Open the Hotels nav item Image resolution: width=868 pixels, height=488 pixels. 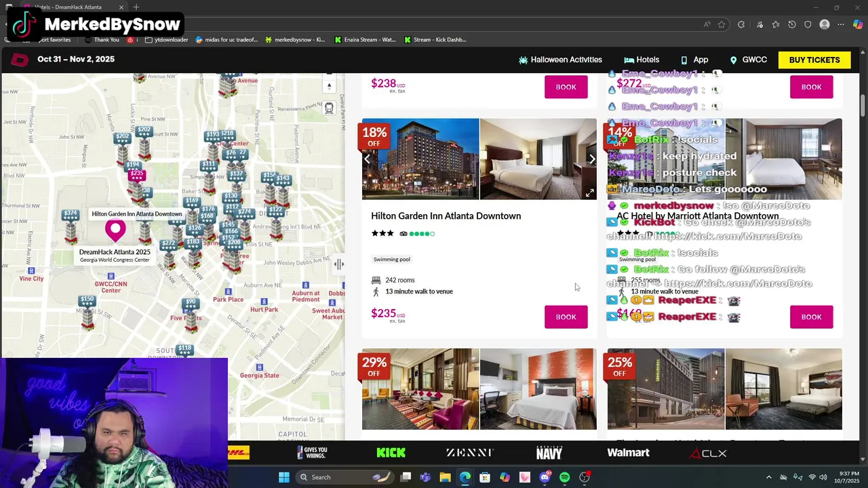tap(642, 60)
